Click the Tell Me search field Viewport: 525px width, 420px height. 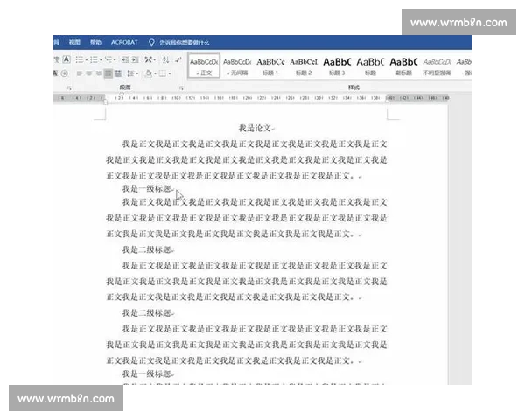pos(184,43)
